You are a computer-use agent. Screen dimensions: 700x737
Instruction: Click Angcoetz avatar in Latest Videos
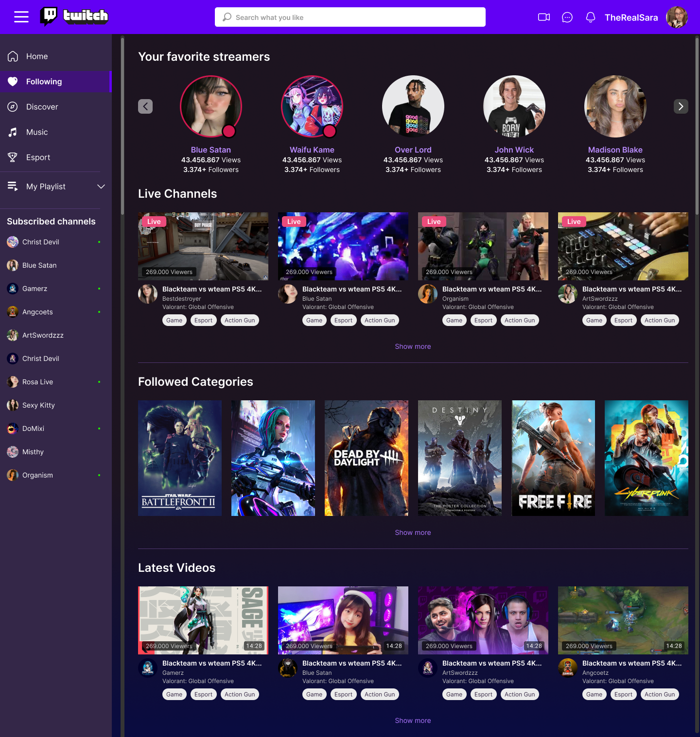tap(568, 668)
